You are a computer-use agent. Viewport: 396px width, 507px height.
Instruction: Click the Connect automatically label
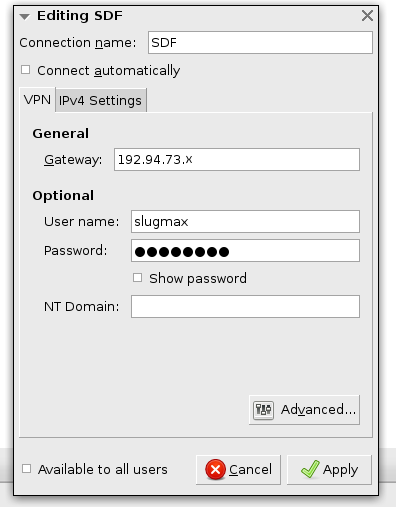(109, 71)
